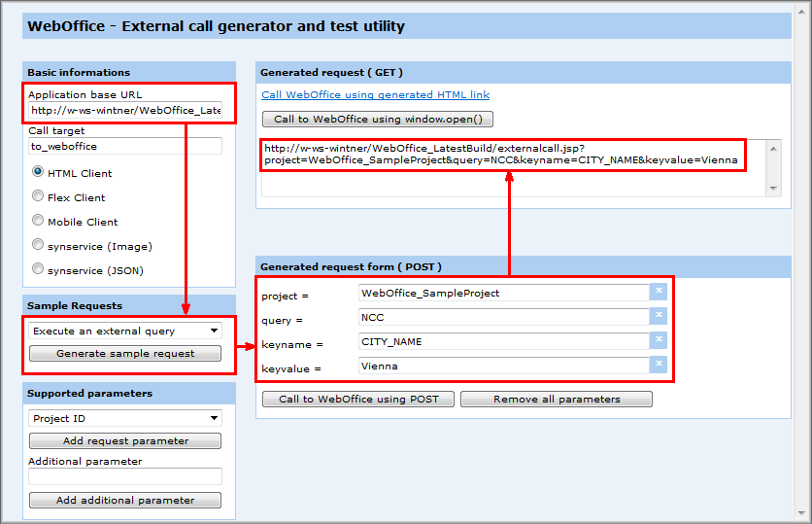The height and width of the screenshot is (524, 812).
Task: Select the Flex Client radio button
Action: pos(38,196)
